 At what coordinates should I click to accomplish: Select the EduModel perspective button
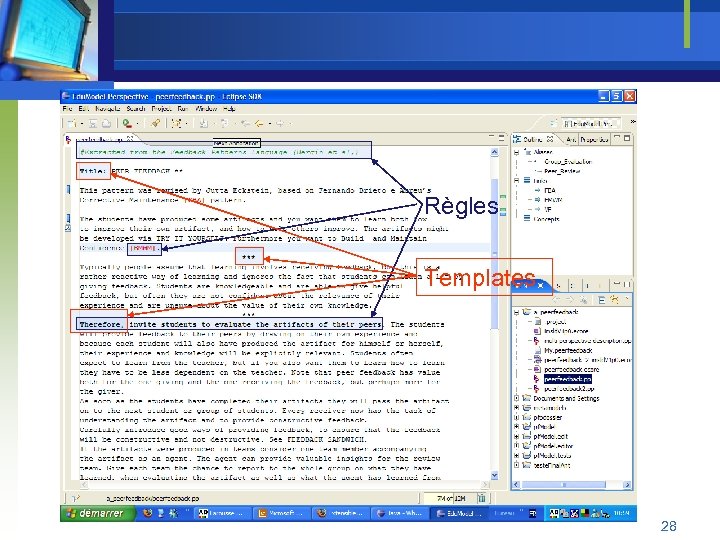[590, 124]
